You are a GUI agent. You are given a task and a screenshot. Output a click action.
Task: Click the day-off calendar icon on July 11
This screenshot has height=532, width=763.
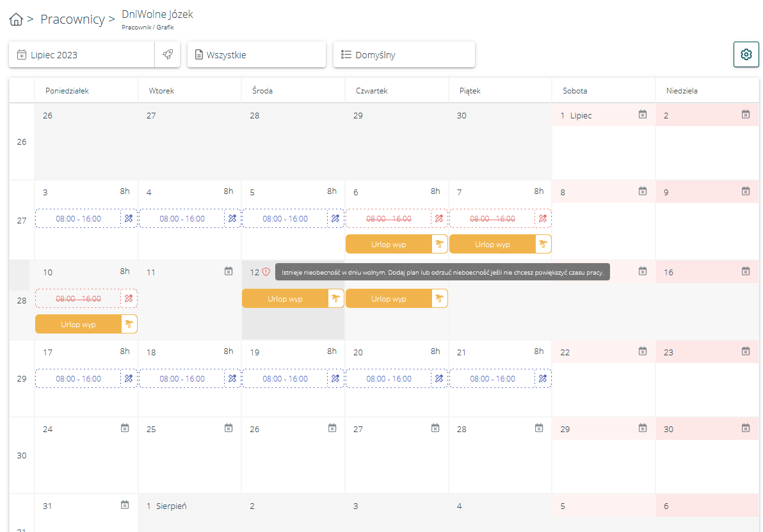[x=229, y=271]
